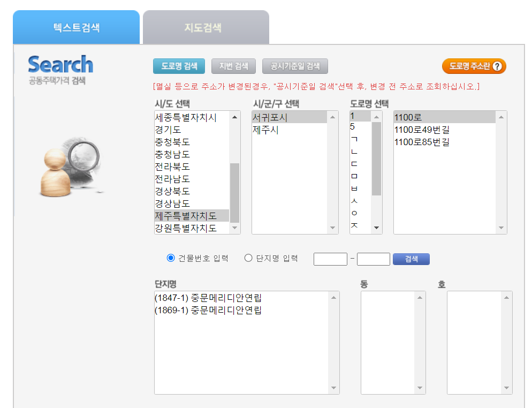Click the road initial index scrollbar thumb
532x408 pixels.
pyautogui.click(x=376, y=158)
